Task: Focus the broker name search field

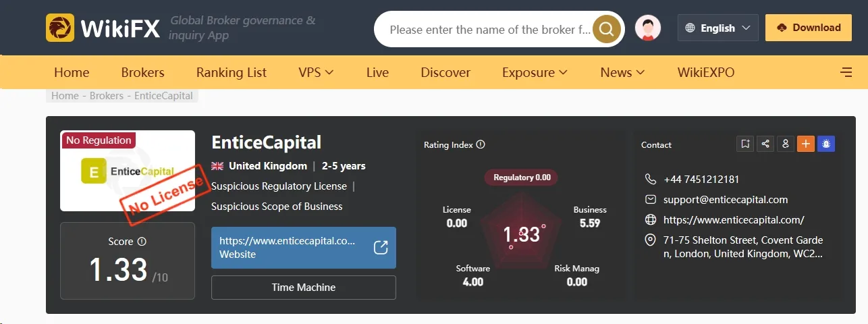Action: coord(489,29)
